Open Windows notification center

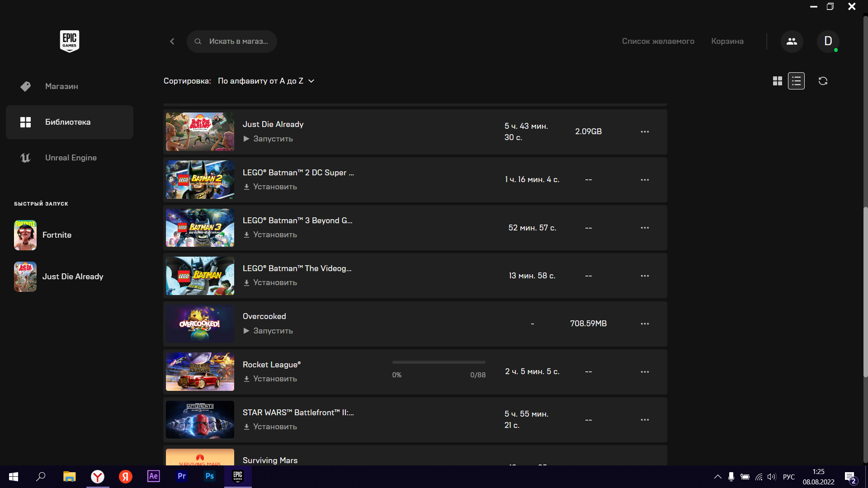coord(850,477)
